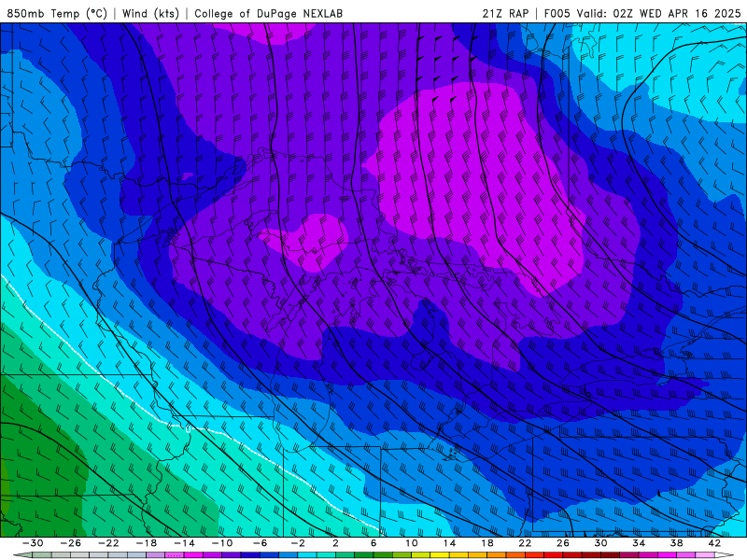Click the 'Valid: 02Z WED APR 16 2025' text

click(659, 13)
